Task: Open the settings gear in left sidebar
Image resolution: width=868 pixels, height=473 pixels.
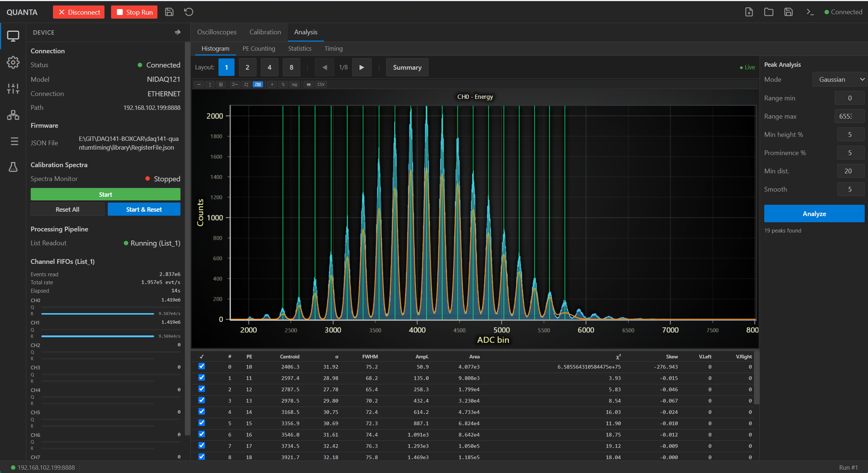Action: 13,62
